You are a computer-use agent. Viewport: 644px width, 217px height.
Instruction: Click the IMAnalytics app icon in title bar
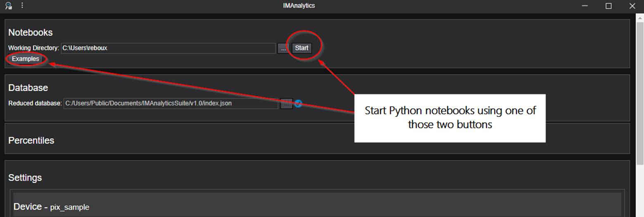[x=8, y=6]
